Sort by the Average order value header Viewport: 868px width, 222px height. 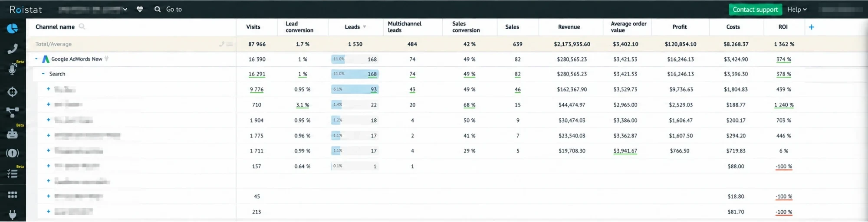(x=628, y=27)
